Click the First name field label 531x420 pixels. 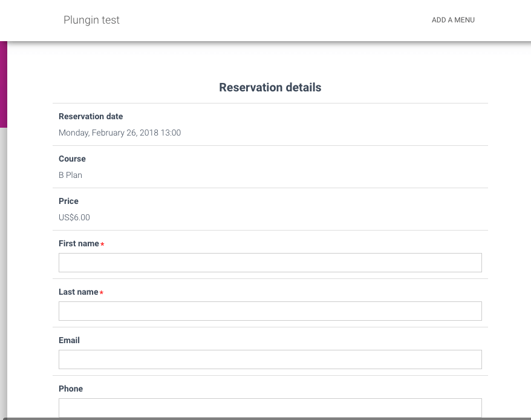(79, 243)
